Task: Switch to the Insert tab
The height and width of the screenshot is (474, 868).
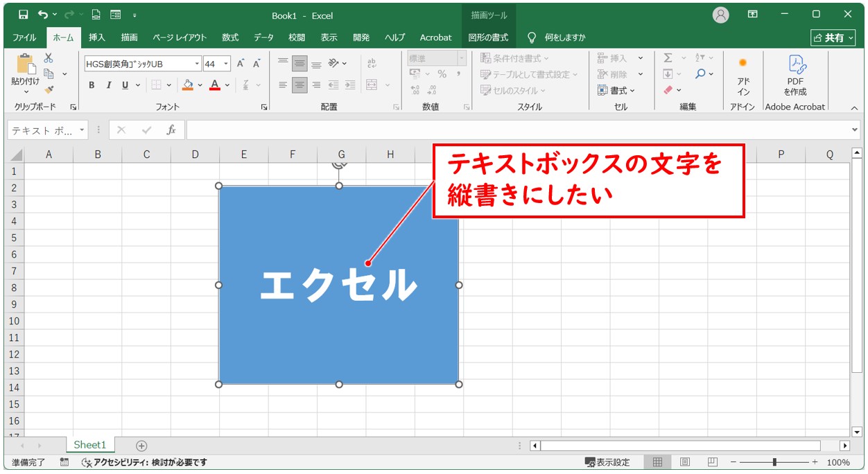Action: (97, 37)
